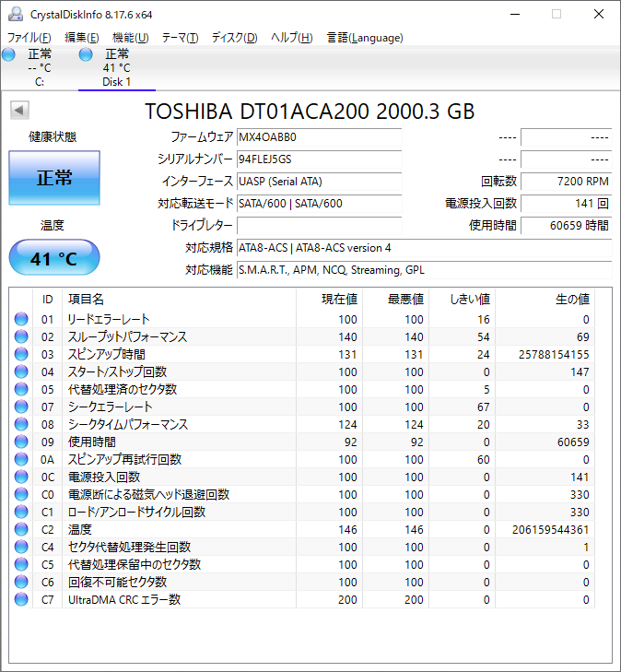Image resolution: width=621 pixels, height=672 pixels.
Task: Click the serial number field 94FLEJ5GS
Action: pyautogui.click(x=320, y=159)
